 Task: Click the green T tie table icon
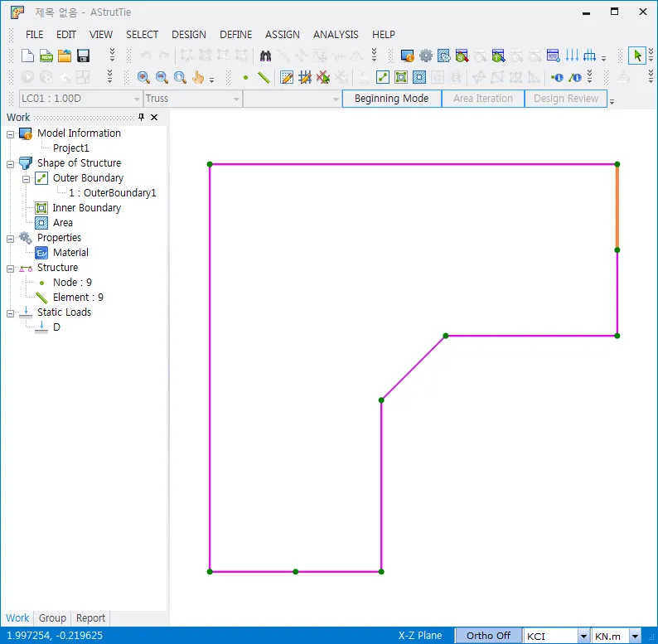[x=498, y=56]
